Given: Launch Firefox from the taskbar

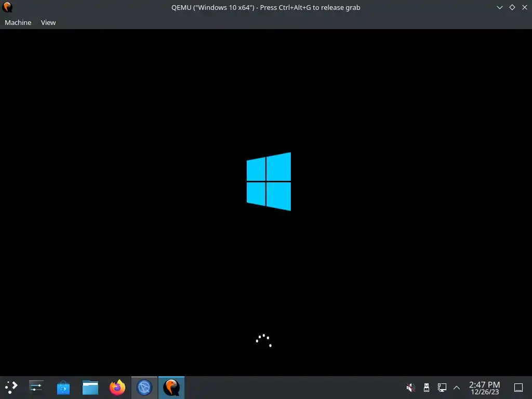Looking at the screenshot, I should point(117,388).
